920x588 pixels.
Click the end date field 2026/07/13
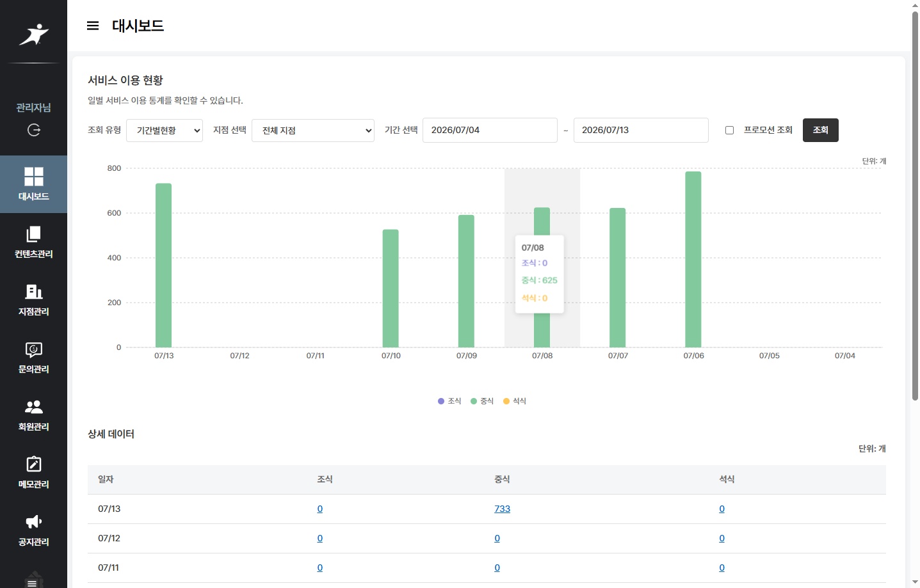pos(641,130)
